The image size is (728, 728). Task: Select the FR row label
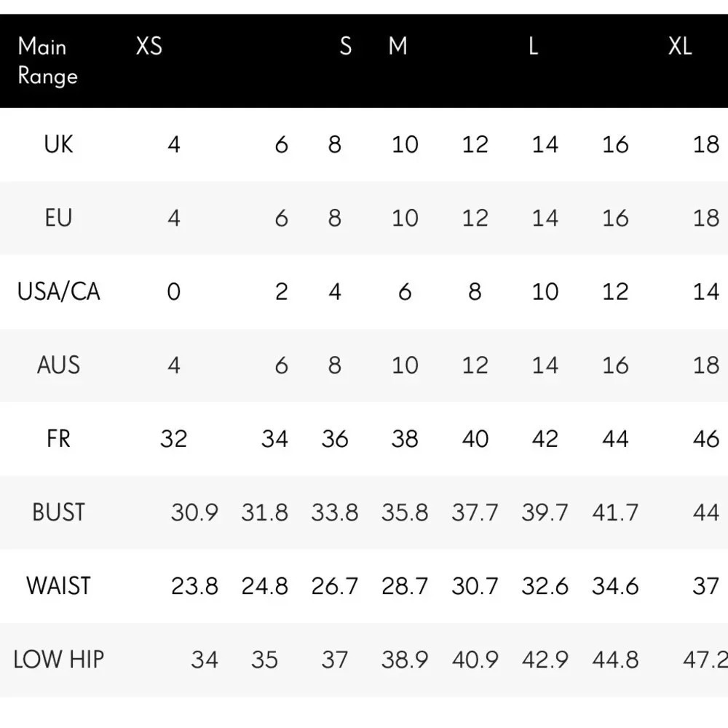click(58, 438)
